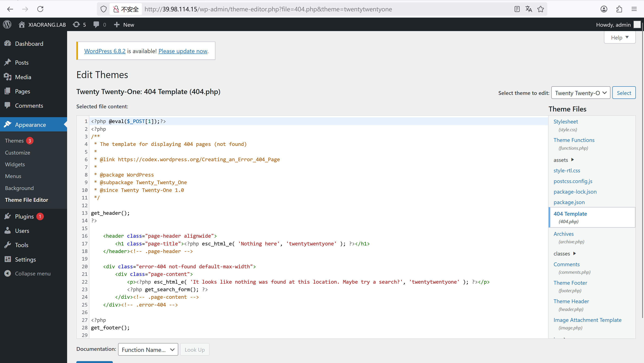Open the Function Name documentation dropdown

[148, 350]
